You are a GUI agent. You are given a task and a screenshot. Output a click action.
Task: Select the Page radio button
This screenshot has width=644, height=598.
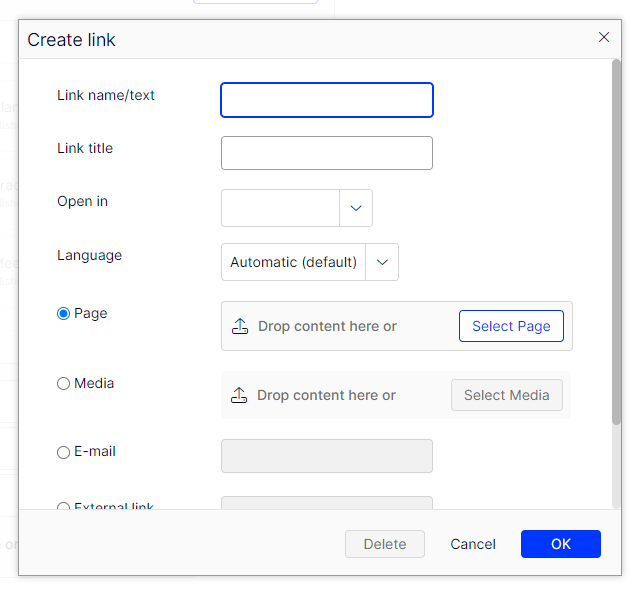[64, 313]
